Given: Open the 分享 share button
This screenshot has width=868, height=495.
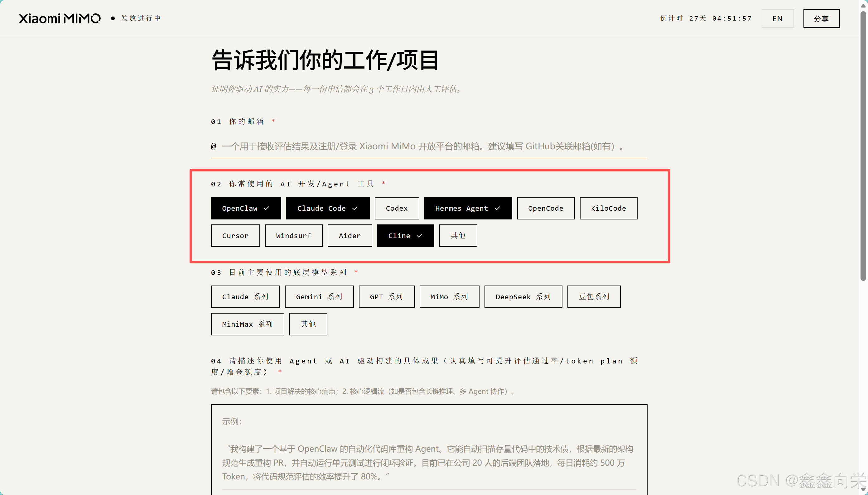Looking at the screenshot, I should (821, 18).
